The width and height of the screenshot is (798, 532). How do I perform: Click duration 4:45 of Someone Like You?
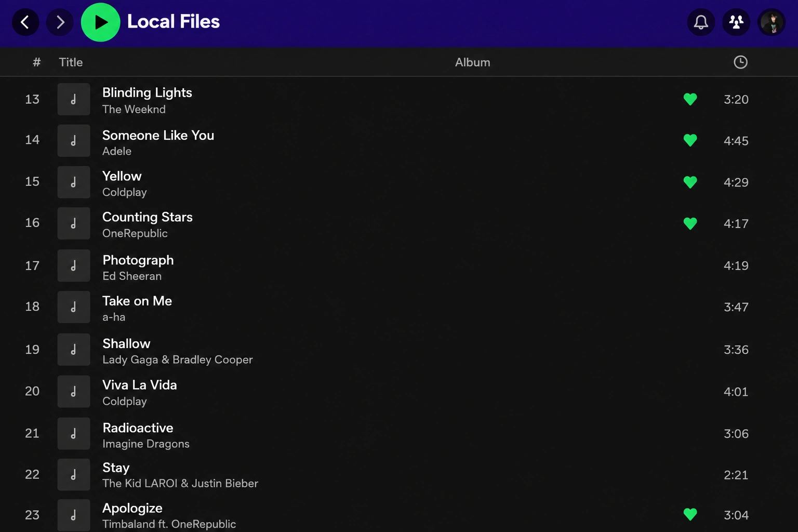click(736, 141)
